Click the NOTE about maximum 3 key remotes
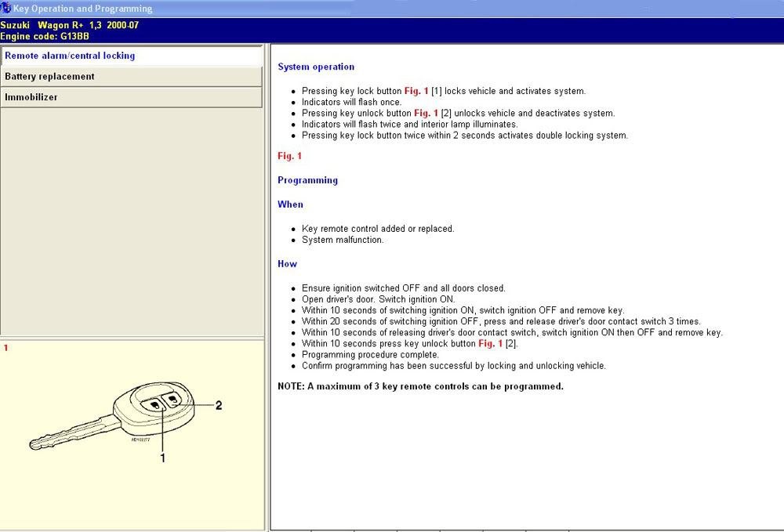Screen dimensions: 784x532 coord(420,386)
